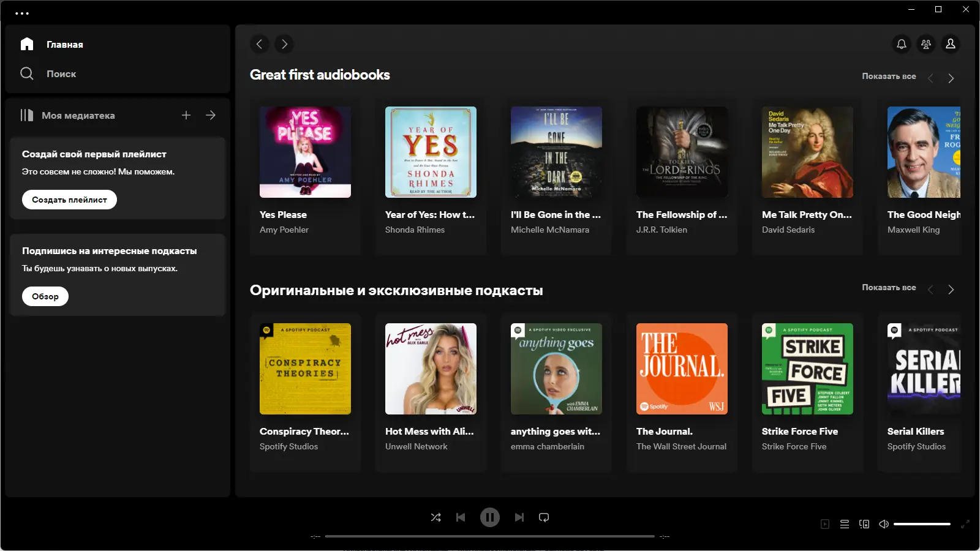Open Strike Force Five podcast cover
This screenshot has width=980, height=551.
point(807,369)
